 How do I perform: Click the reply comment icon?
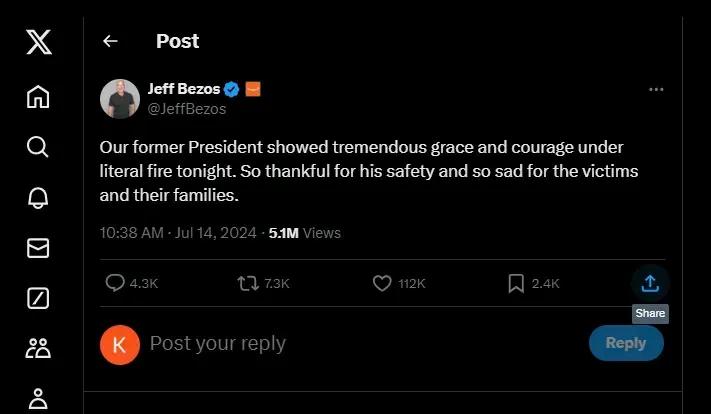click(115, 284)
